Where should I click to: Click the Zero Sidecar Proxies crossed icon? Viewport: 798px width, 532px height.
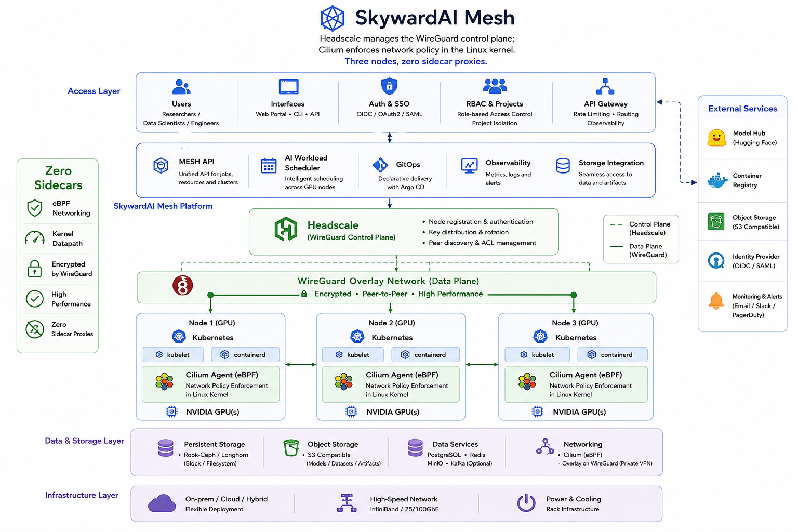[35, 329]
